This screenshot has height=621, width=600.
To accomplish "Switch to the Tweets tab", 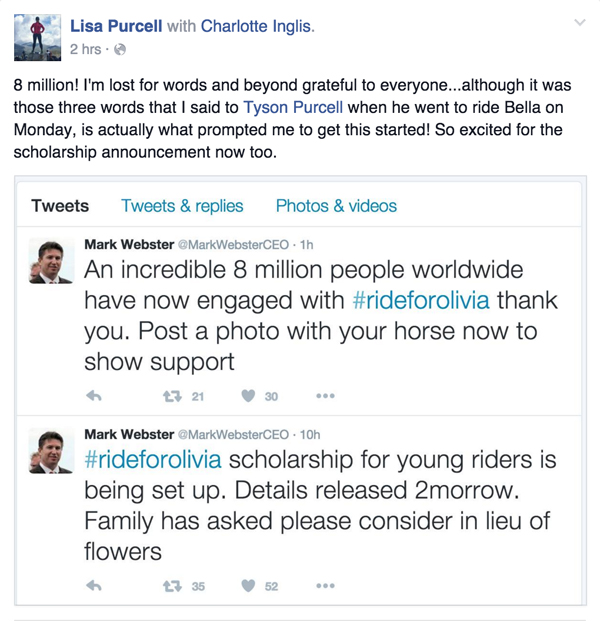I will coord(60,206).
